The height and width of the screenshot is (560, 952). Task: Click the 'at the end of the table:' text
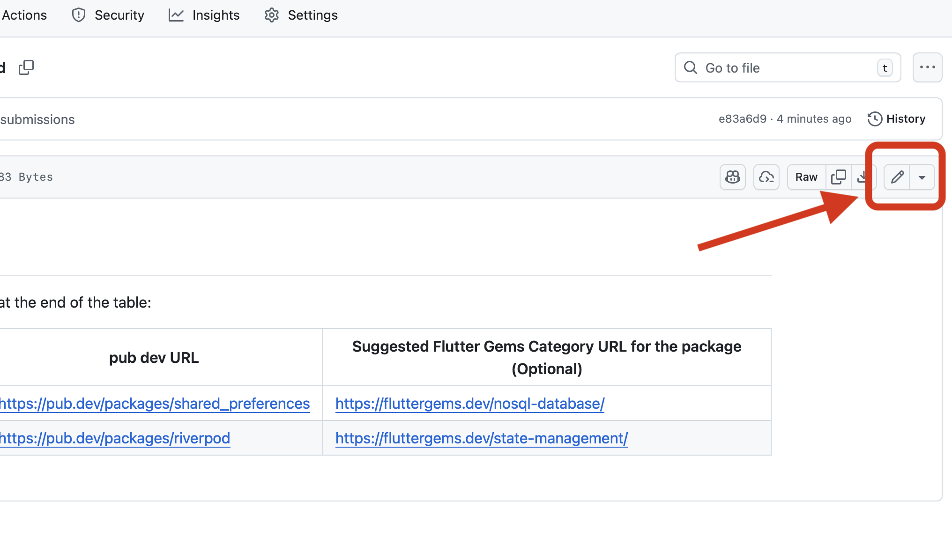(x=75, y=302)
